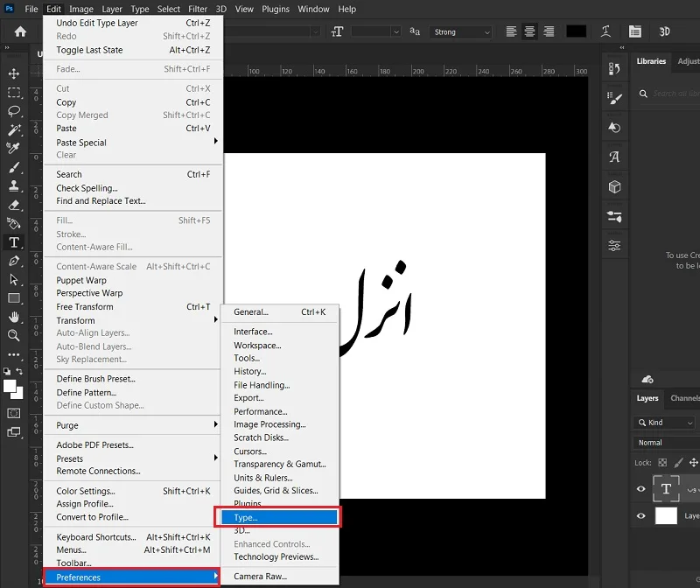Viewport: 700px width, 588px height.
Task: Open the Glyphs panel icon
Action: (614, 157)
